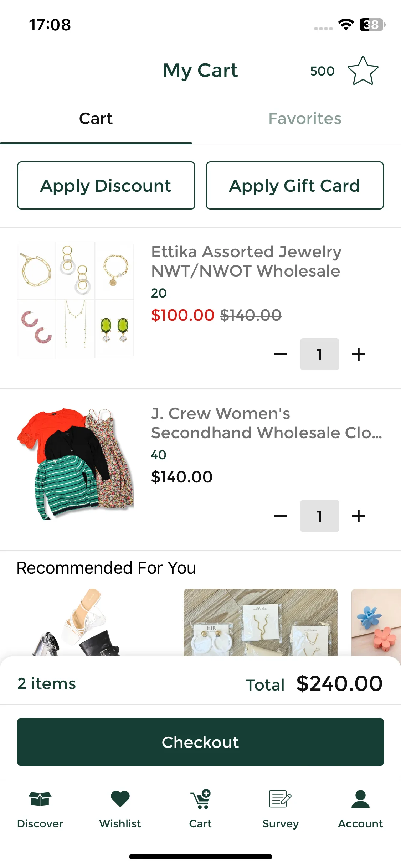Open the Discover box icon
The width and height of the screenshot is (401, 868).
point(40,799)
